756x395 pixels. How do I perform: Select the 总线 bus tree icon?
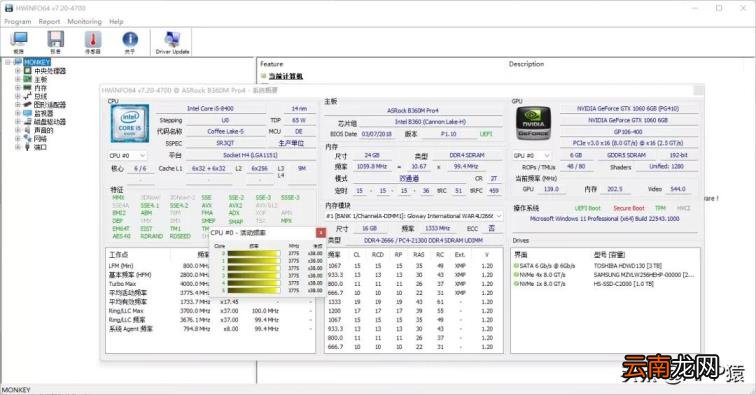point(28,96)
